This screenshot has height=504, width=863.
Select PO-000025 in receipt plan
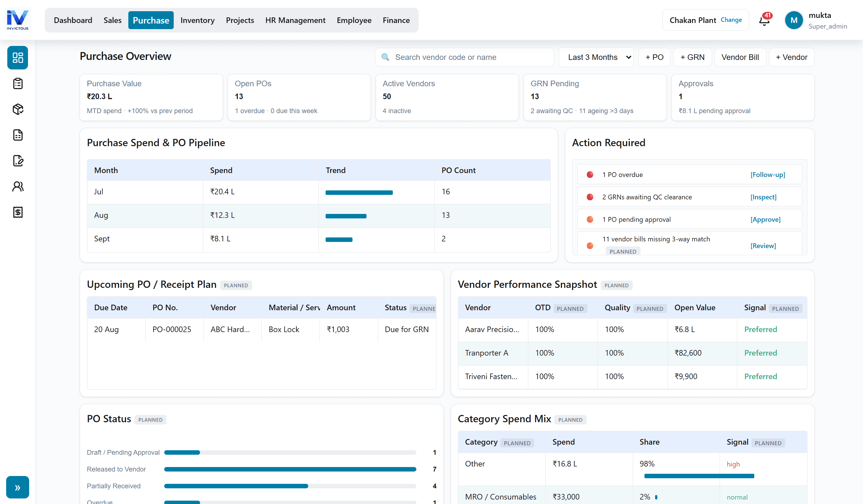click(171, 329)
